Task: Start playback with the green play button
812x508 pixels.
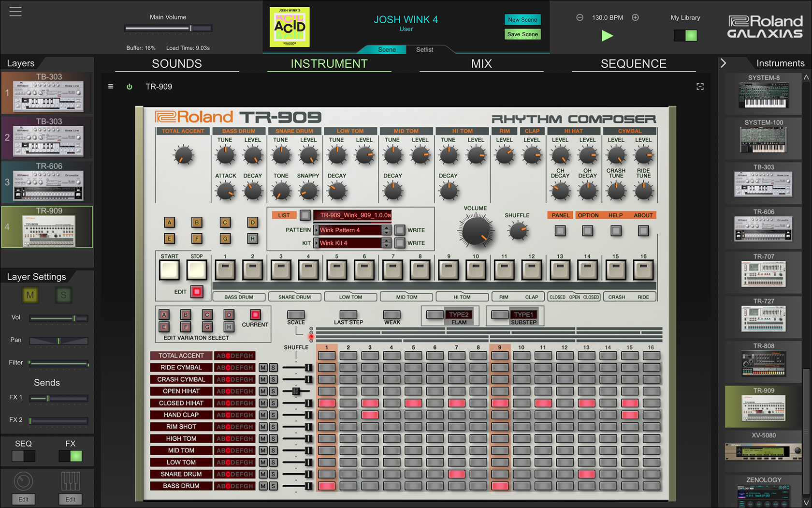Action: click(x=607, y=35)
